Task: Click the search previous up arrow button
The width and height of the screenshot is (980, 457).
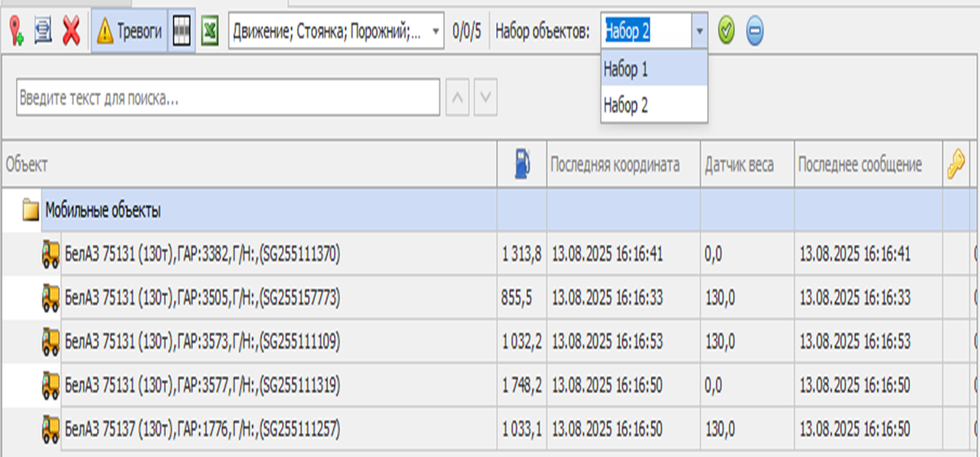Action: click(x=458, y=98)
